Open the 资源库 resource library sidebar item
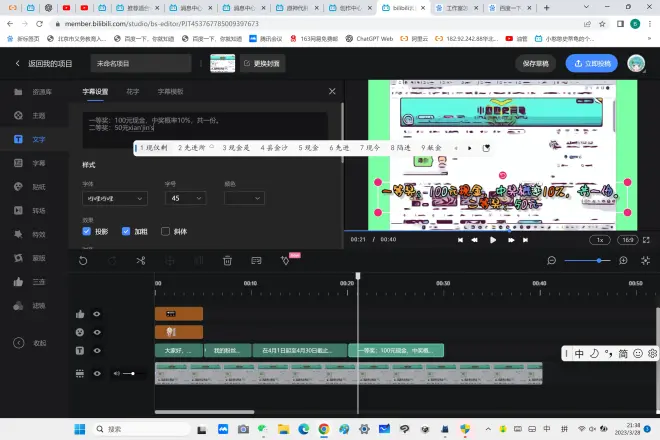660x440 pixels. tap(28, 92)
